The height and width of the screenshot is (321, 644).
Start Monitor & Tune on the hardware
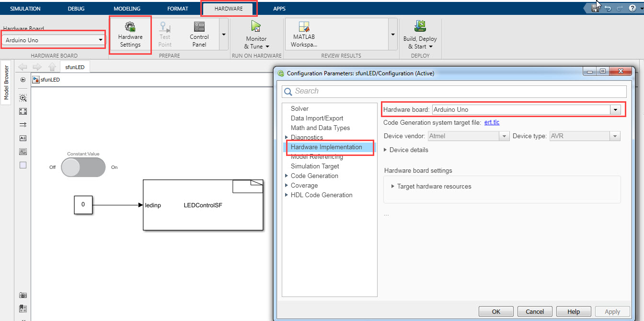click(255, 34)
